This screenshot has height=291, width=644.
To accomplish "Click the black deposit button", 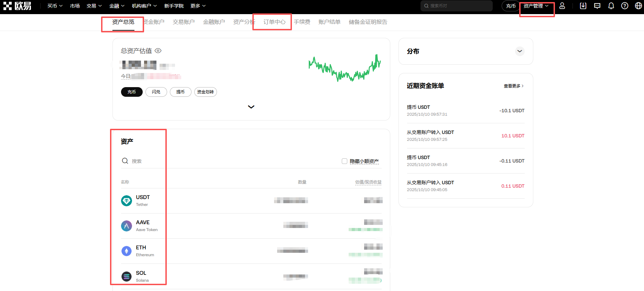I will coord(132,92).
